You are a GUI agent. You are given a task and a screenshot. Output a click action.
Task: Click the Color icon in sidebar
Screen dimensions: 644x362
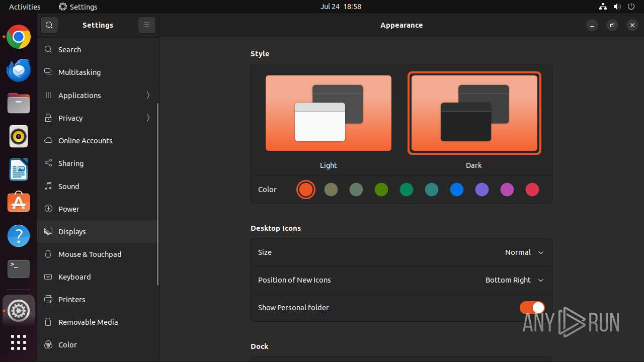click(x=48, y=344)
